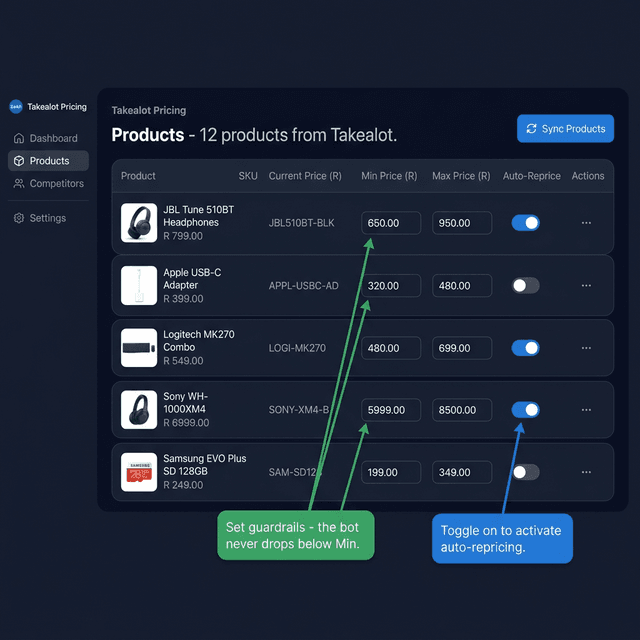This screenshot has height=640, width=640.
Task: Click the Takealot Pricing breadcrumb above Products heading
Action: [x=149, y=111]
